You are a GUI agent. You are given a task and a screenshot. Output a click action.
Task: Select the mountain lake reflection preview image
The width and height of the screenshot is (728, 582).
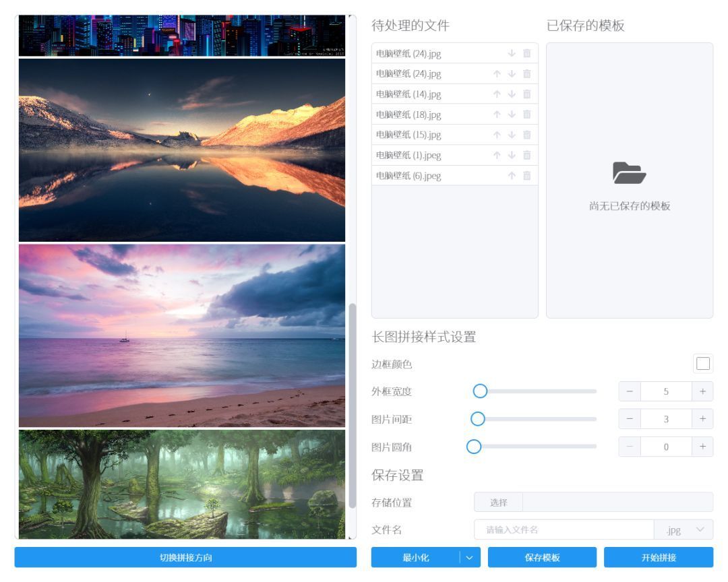pyautogui.click(x=182, y=150)
